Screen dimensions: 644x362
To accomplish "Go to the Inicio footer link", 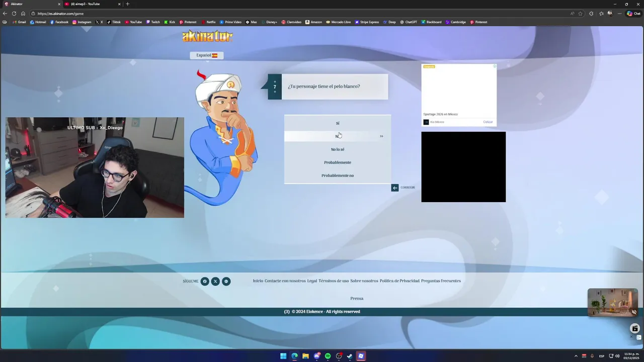I will click(x=258, y=281).
